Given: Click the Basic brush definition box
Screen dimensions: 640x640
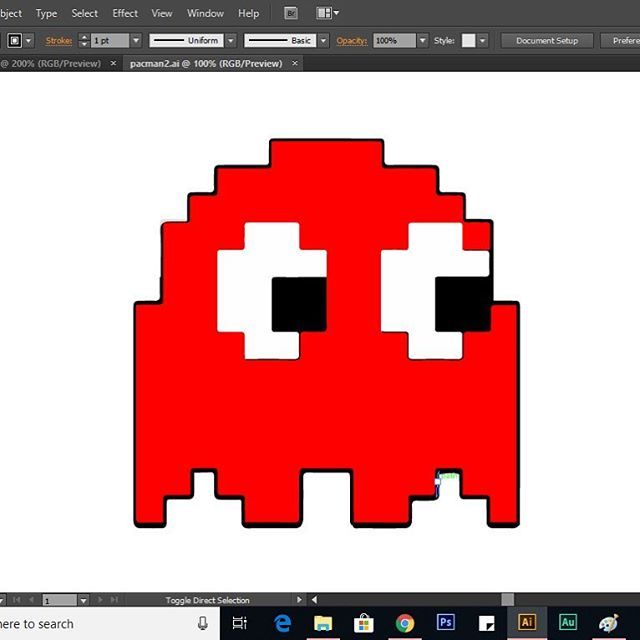Looking at the screenshot, I should pos(280,40).
